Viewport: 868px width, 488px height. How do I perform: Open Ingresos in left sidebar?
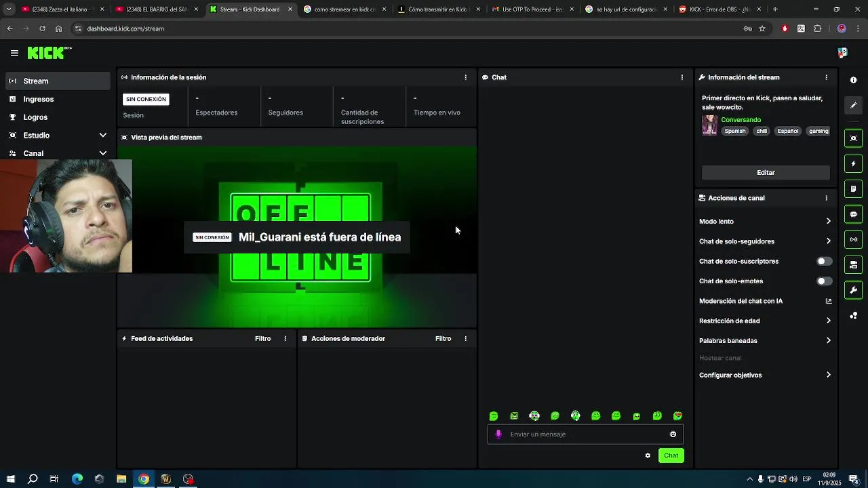tap(58, 99)
